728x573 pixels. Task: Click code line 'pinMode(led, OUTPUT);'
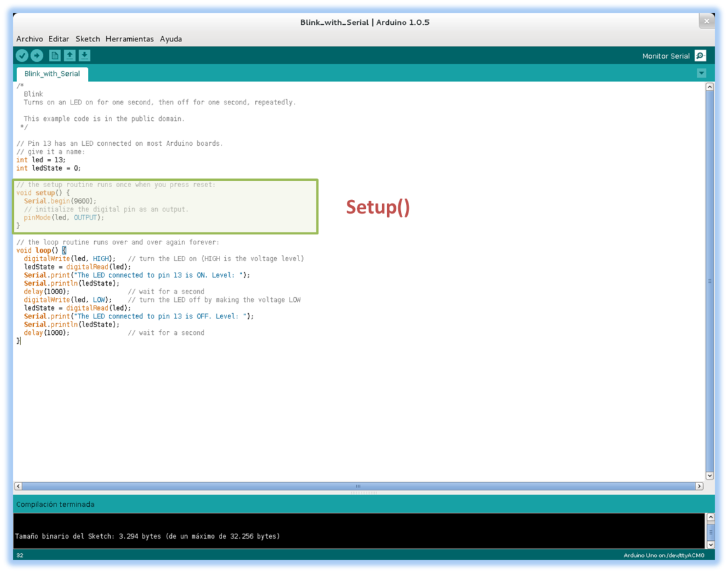64,218
